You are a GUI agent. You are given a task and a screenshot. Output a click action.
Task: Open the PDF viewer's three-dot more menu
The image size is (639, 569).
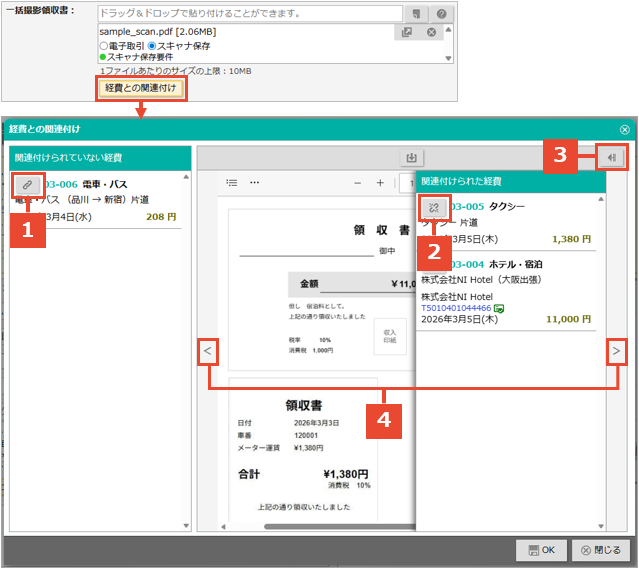point(254,183)
